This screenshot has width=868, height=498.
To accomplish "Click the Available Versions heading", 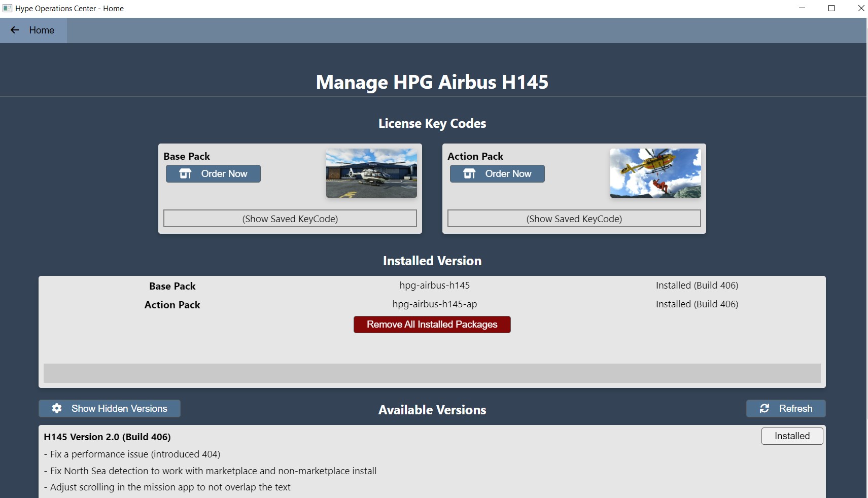I will point(432,410).
